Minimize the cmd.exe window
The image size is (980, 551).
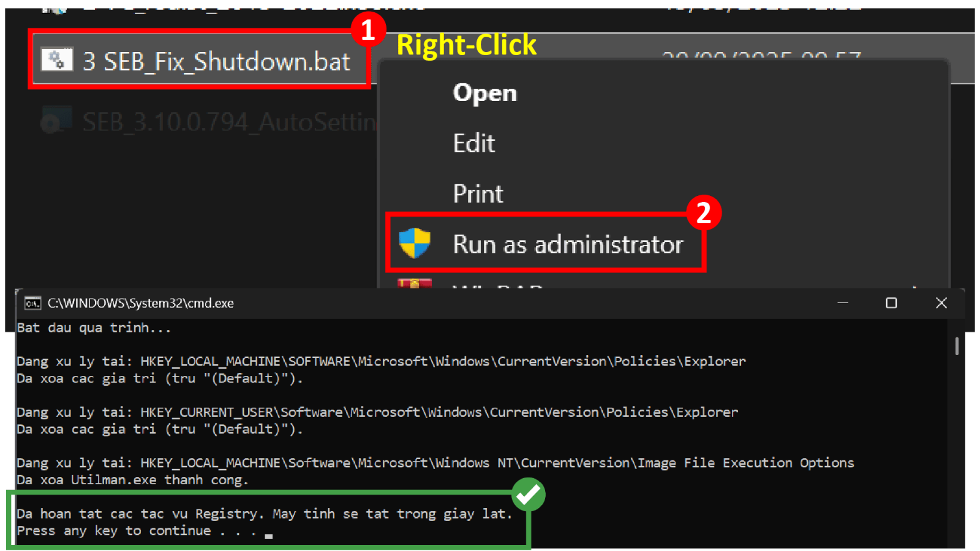coord(843,303)
